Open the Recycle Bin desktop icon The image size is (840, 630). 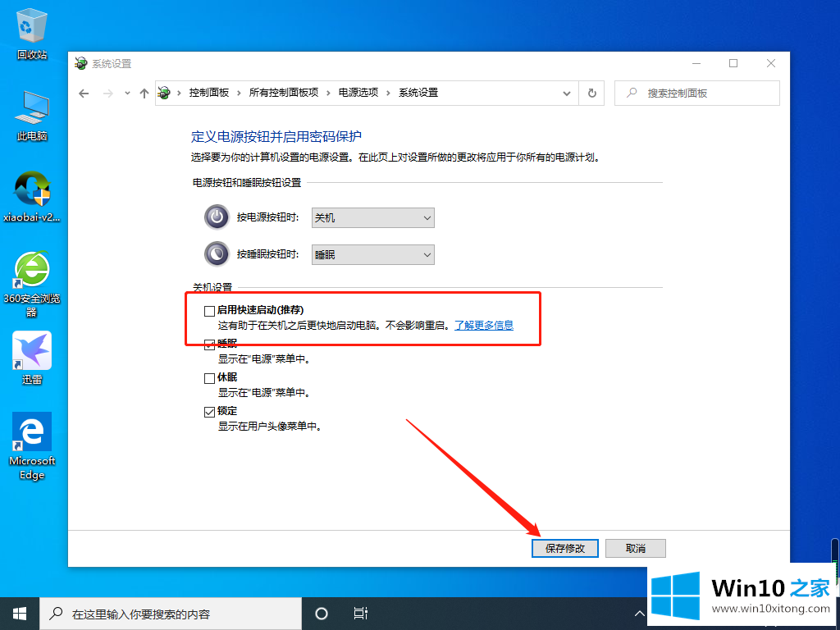click(x=32, y=33)
